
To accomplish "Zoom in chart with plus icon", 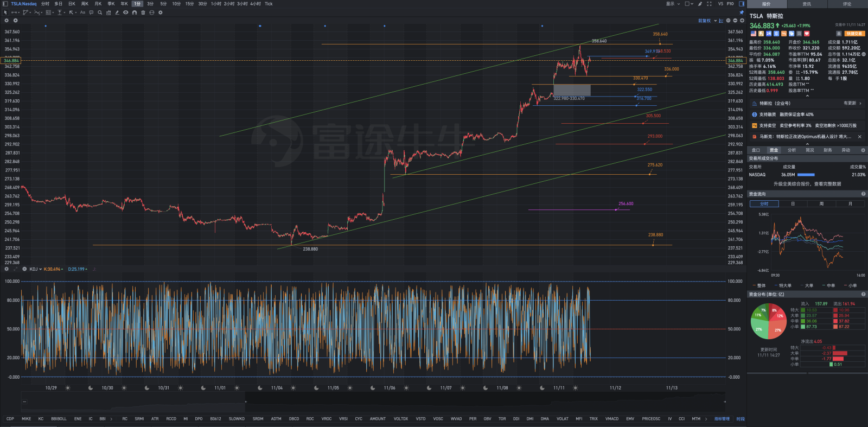I will (x=742, y=21).
